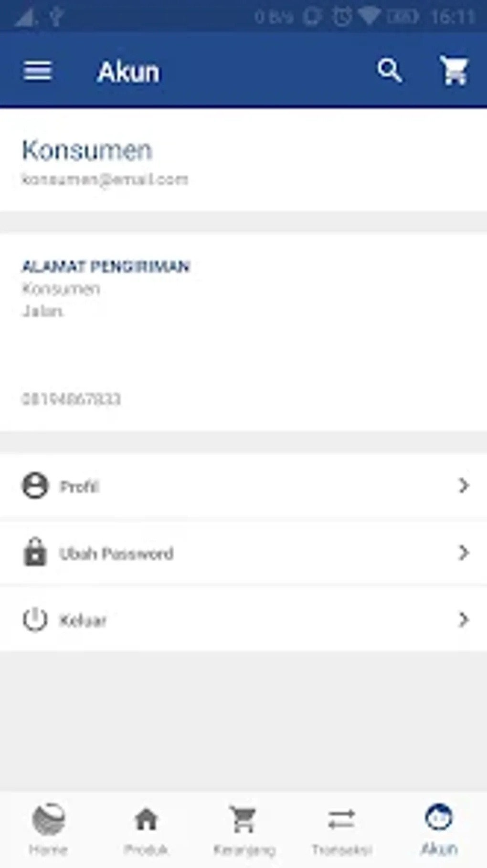Choose Ubah Password option

coord(116,554)
